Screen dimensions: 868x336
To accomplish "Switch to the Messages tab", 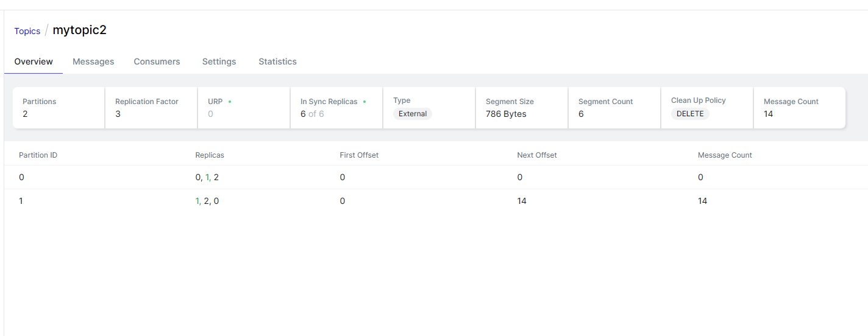I will (93, 61).
